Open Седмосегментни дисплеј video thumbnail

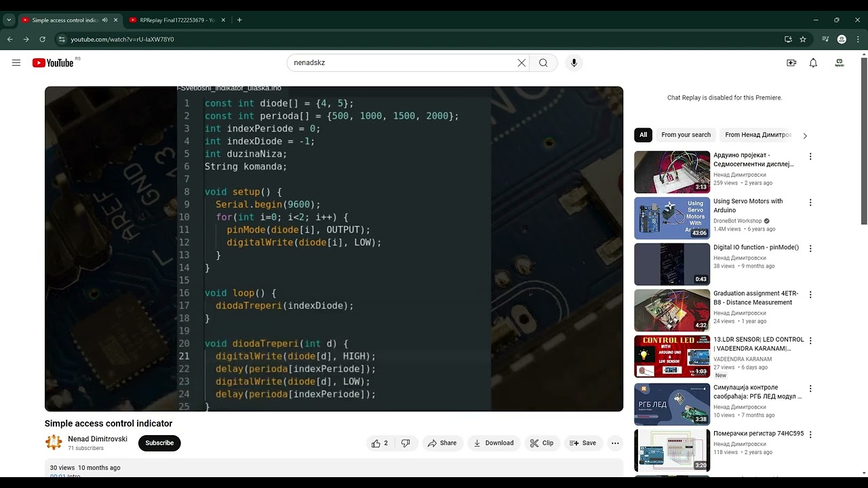672,172
